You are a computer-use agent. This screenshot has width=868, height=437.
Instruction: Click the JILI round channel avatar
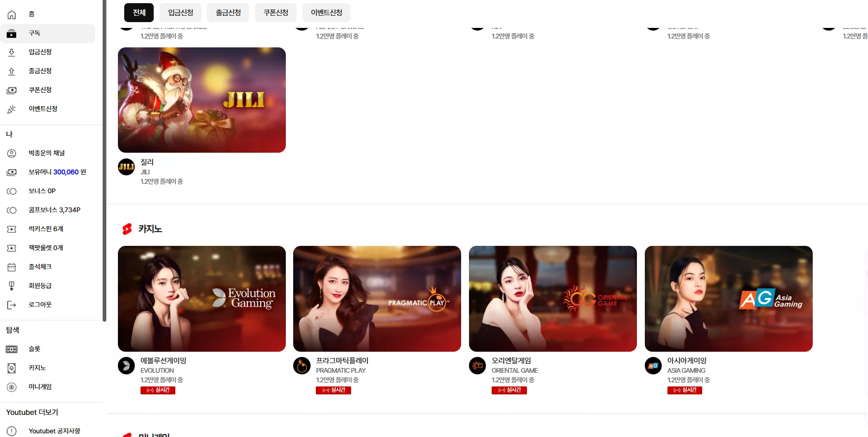[x=126, y=167]
